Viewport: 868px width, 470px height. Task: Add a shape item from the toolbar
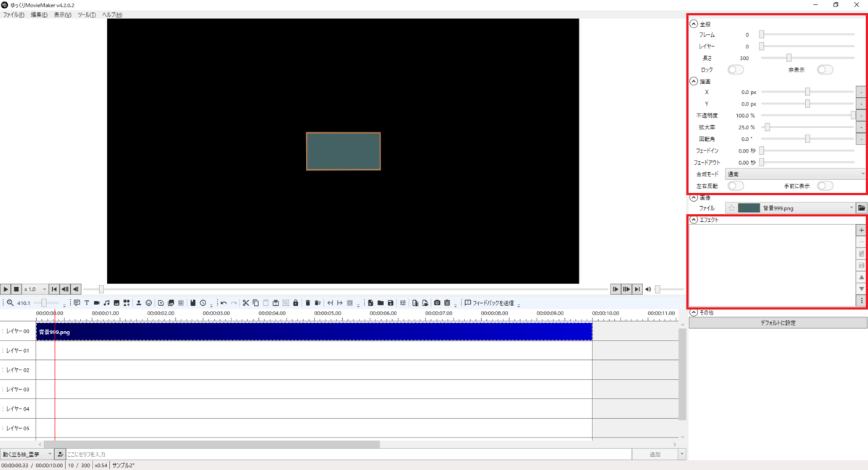tap(127, 303)
